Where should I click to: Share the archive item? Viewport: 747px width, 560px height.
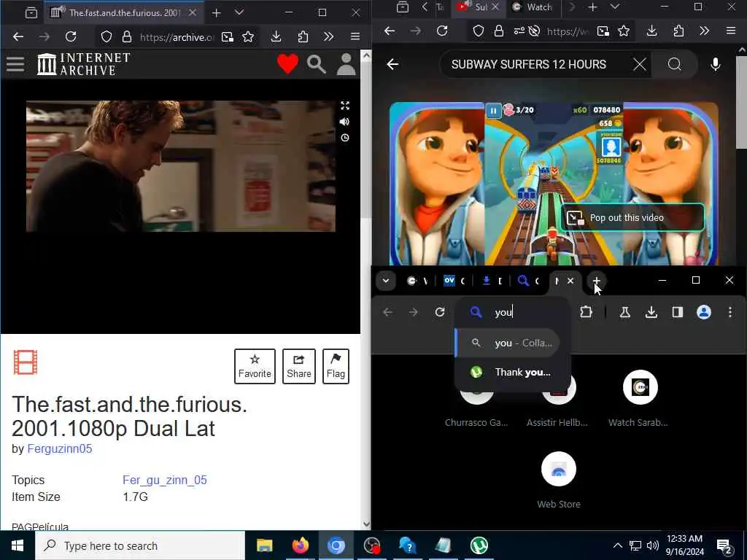coord(298,366)
